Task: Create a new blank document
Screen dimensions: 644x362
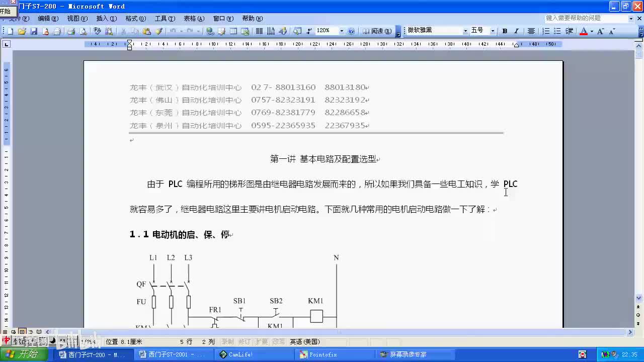Action: pyautogui.click(x=10, y=31)
